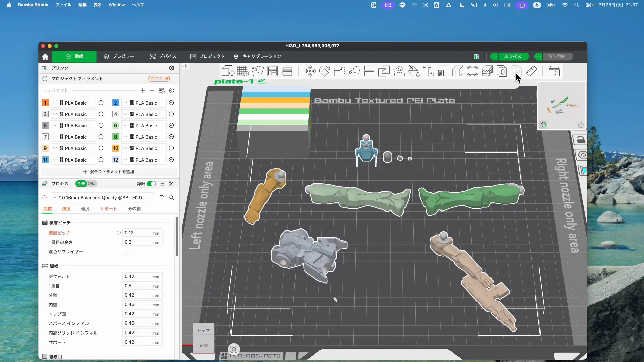Remove a filament with minus icon
Screen dimensions: 644x362
click(x=152, y=90)
